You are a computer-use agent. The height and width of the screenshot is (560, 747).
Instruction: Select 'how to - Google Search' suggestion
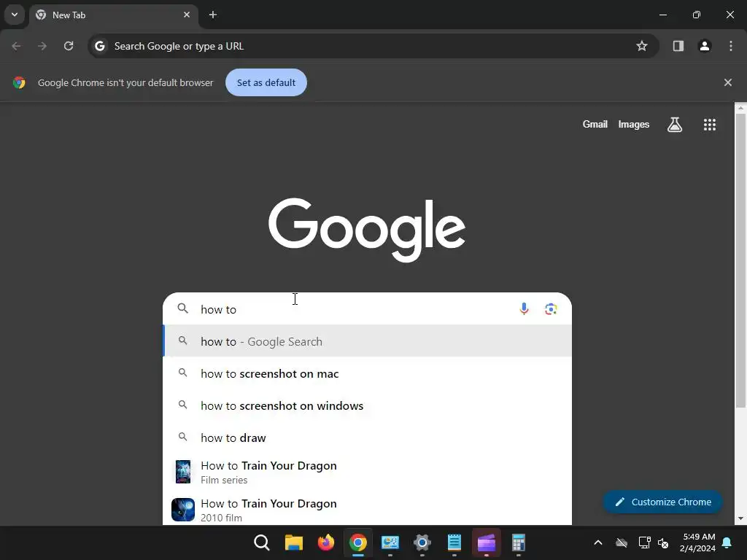(368, 341)
